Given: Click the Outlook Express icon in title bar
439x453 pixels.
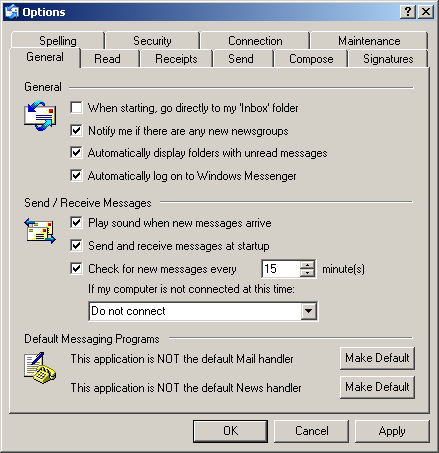Looking at the screenshot, I should click(x=12, y=12).
